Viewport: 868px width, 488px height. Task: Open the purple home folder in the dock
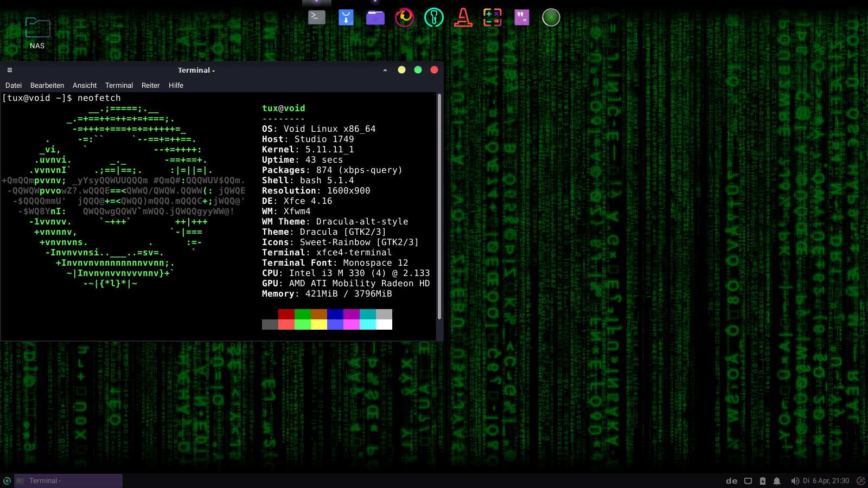pyautogui.click(x=375, y=18)
